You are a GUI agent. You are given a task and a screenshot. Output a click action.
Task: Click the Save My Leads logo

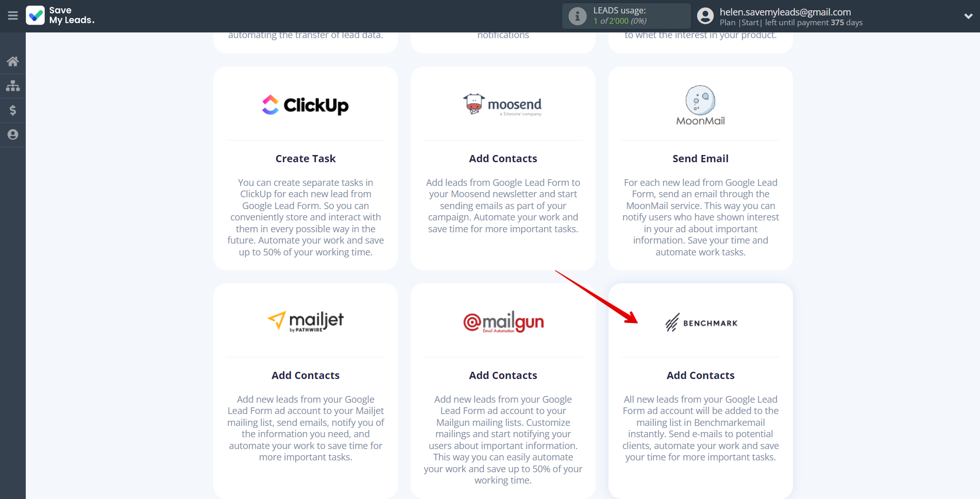[60, 15]
